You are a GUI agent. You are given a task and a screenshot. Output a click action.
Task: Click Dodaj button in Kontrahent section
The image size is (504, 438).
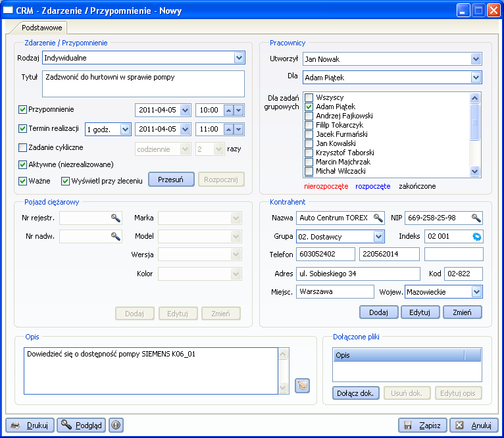[378, 312]
